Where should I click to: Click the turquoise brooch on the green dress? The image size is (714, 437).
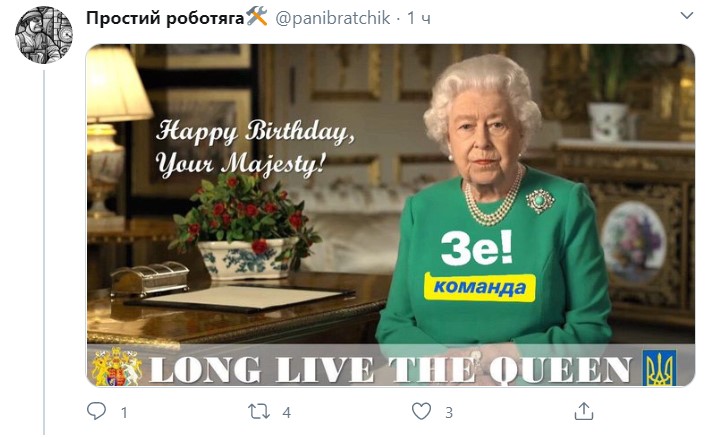[x=540, y=201]
